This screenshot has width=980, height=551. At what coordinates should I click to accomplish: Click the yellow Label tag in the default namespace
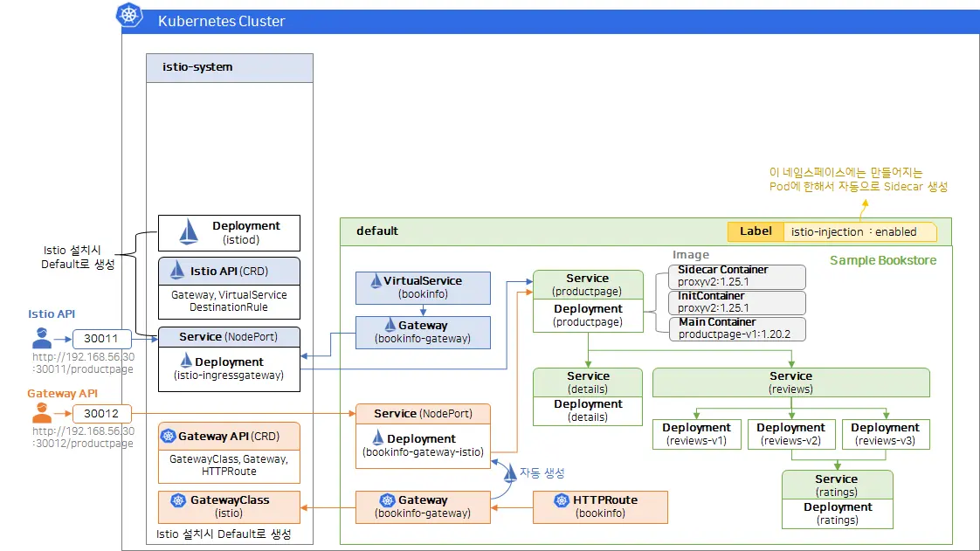pyautogui.click(x=755, y=231)
